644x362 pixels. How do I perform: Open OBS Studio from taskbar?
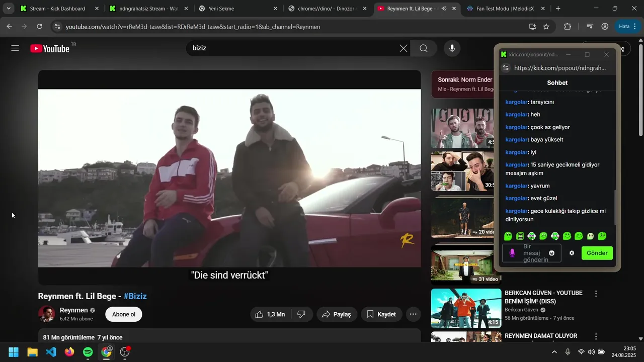coord(125,352)
